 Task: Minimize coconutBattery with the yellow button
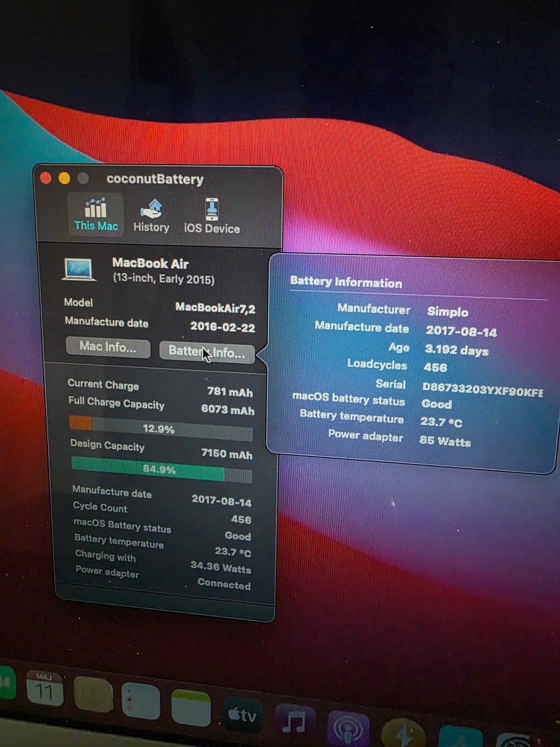pyautogui.click(x=64, y=178)
